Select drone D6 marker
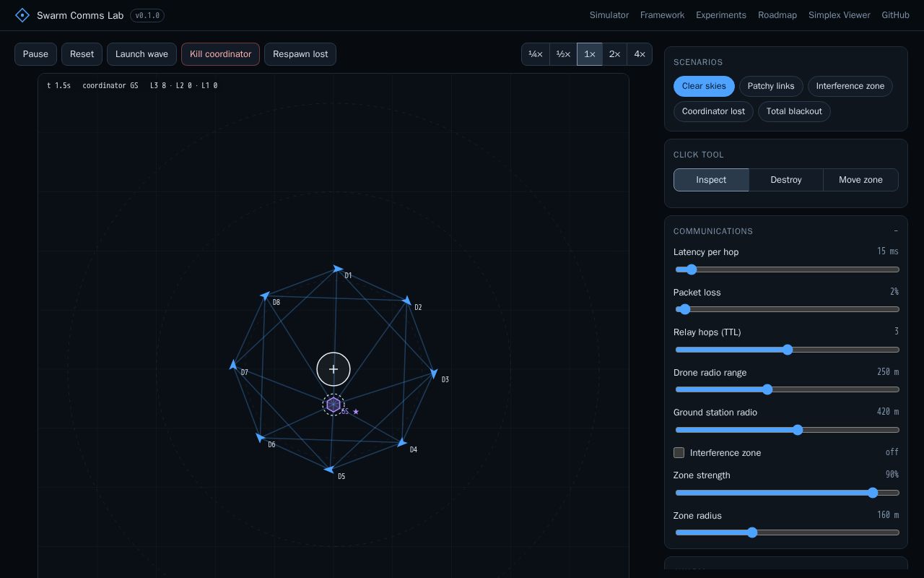924x578 pixels. (260, 437)
